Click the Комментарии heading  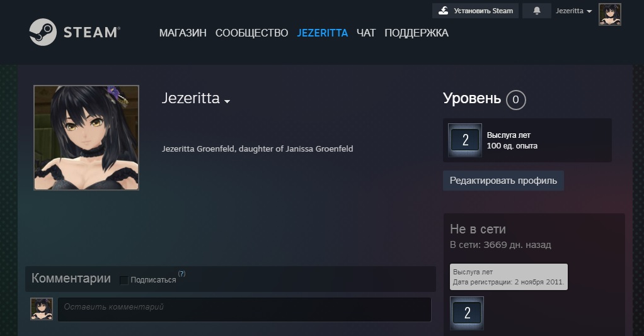point(71,278)
